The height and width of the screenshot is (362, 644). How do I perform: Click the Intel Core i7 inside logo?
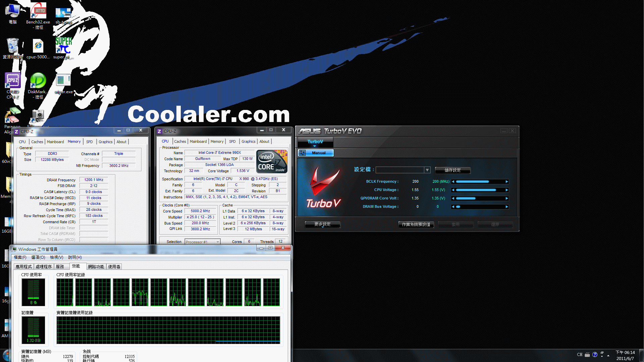click(272, 162)
